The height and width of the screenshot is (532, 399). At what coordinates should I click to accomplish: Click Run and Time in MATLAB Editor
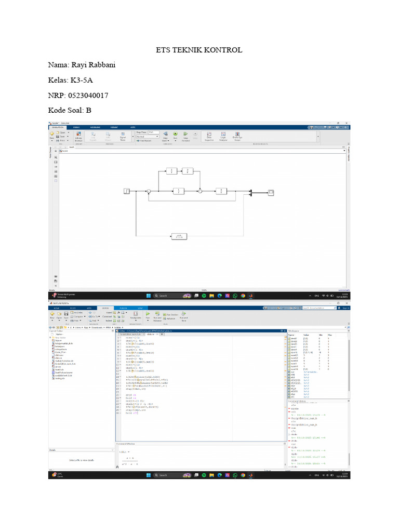(183, 316)
